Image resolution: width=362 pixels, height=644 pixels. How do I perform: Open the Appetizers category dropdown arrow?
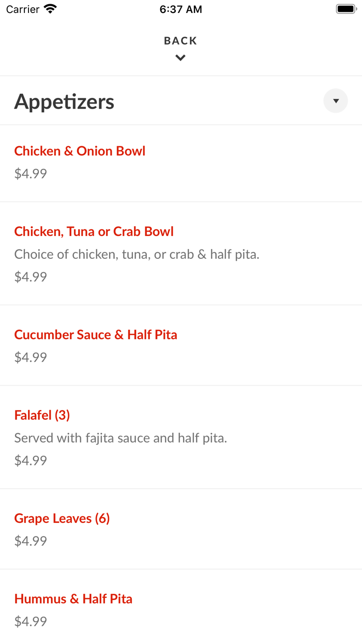(336, 101)
